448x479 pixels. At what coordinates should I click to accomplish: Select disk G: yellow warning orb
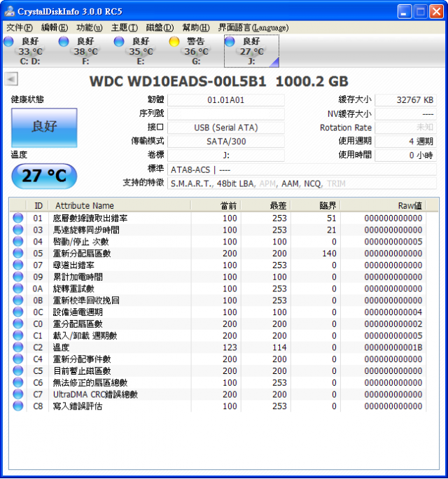point(174,41)
